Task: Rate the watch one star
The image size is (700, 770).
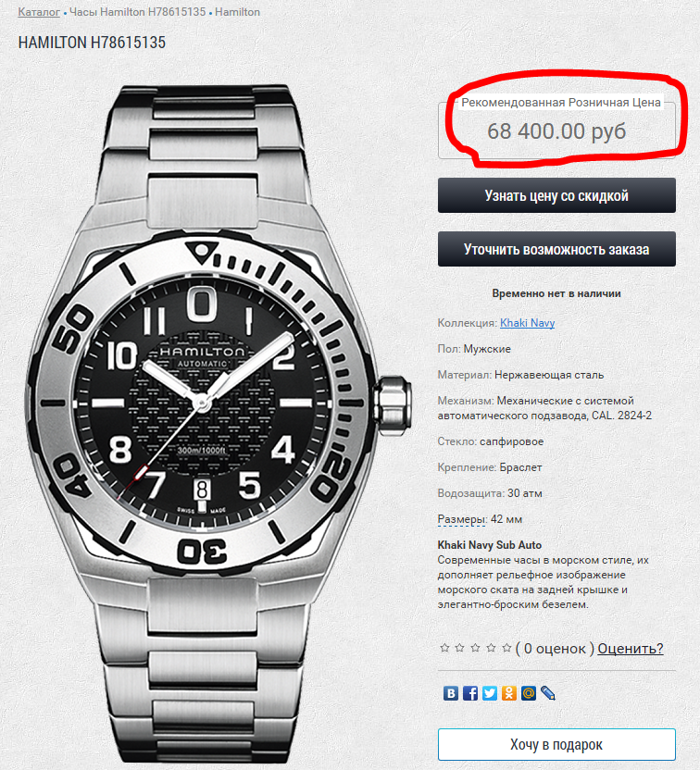Action: coord(444,648)
